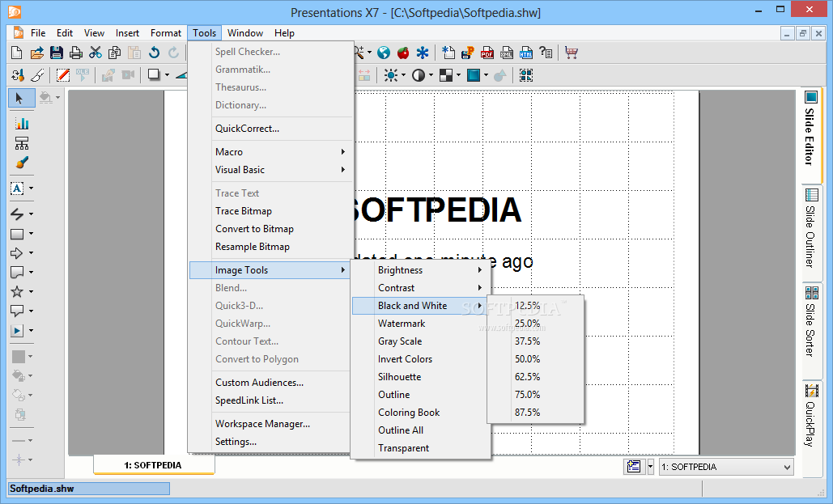Open the slide selector combo box

726,467
